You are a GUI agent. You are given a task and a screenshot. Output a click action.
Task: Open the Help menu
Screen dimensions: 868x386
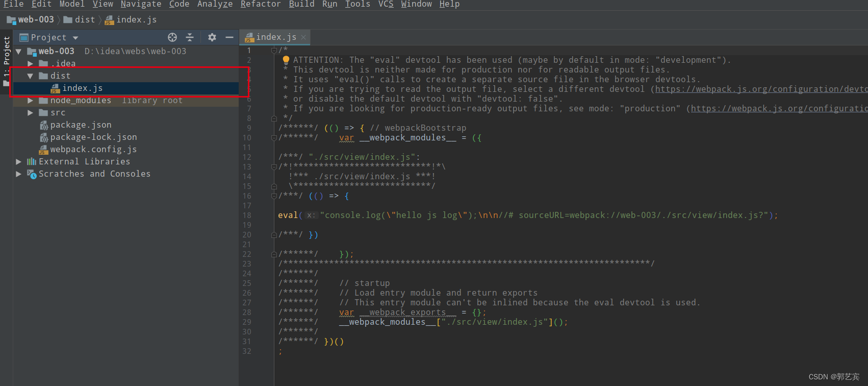(x=450, y=4)
